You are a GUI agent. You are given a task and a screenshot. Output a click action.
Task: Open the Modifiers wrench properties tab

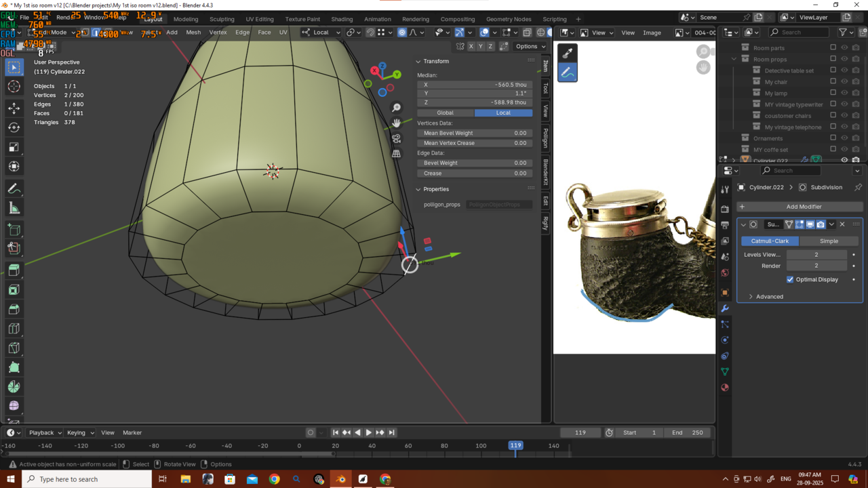[725, 308]
